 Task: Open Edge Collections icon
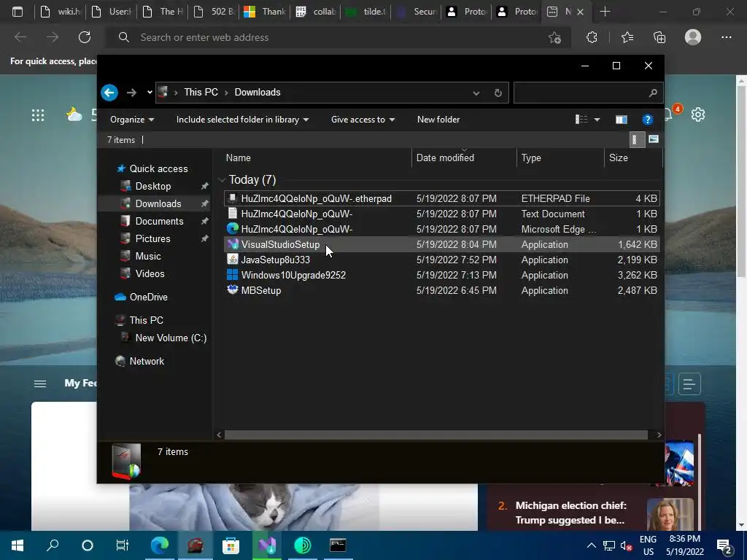point(659,37)
